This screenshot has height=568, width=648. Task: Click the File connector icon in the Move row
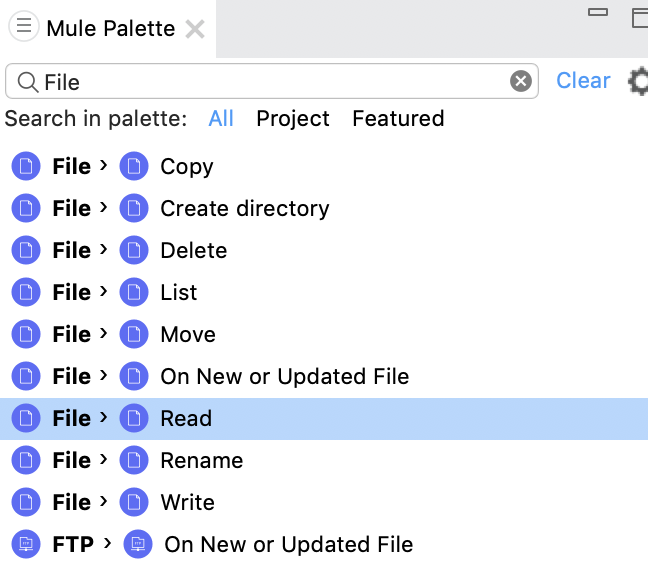pos(26,334)
